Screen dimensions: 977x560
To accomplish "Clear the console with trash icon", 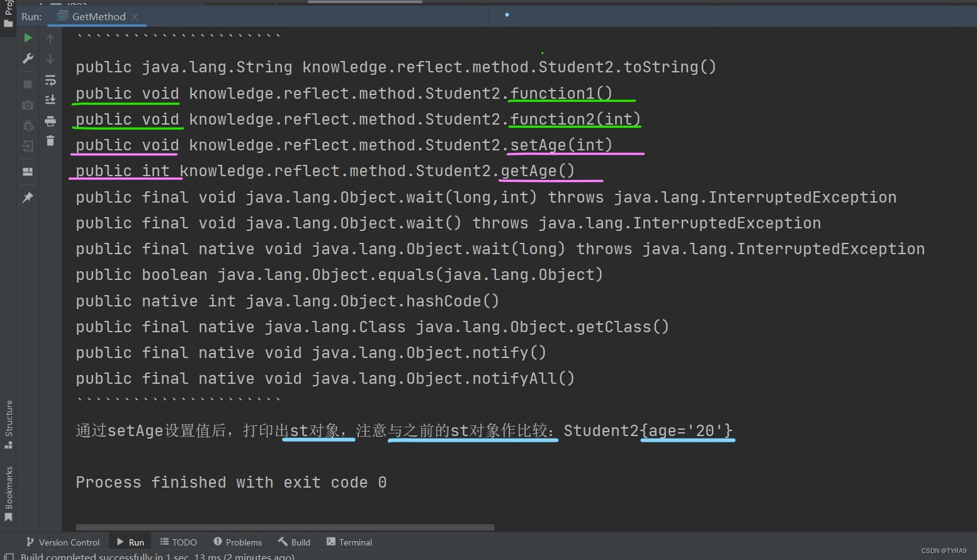I will [50, 140].
